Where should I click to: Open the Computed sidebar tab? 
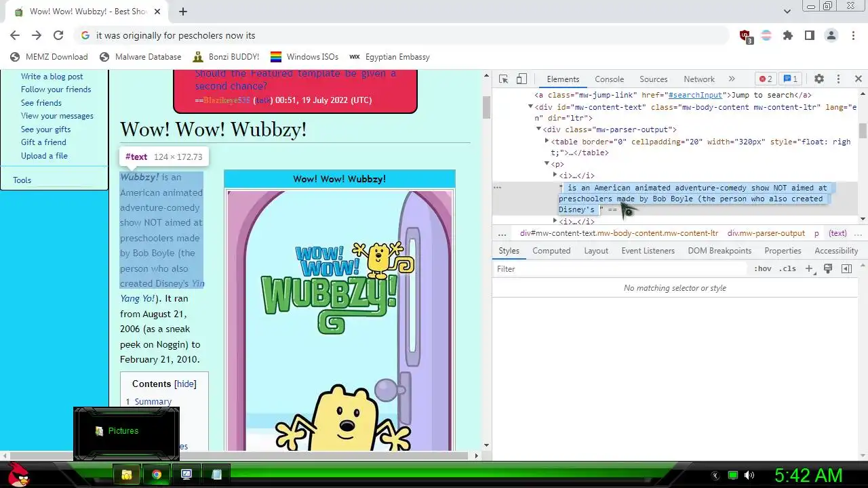(x=551, y=251)
